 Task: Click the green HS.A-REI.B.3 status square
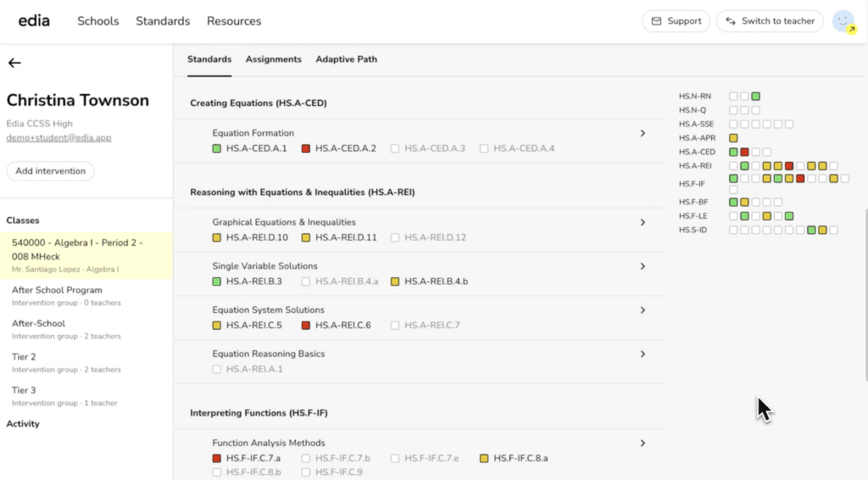pos(216,282)
